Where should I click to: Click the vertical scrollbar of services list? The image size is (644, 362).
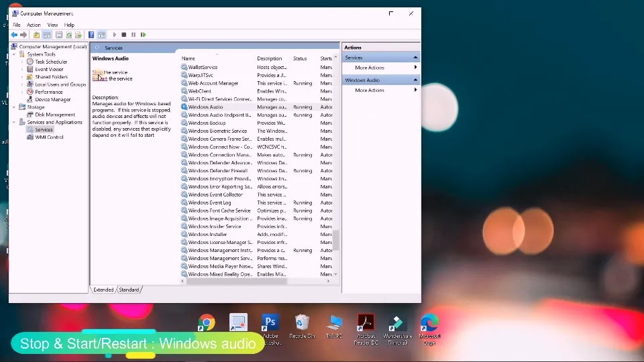coord(335,240)
